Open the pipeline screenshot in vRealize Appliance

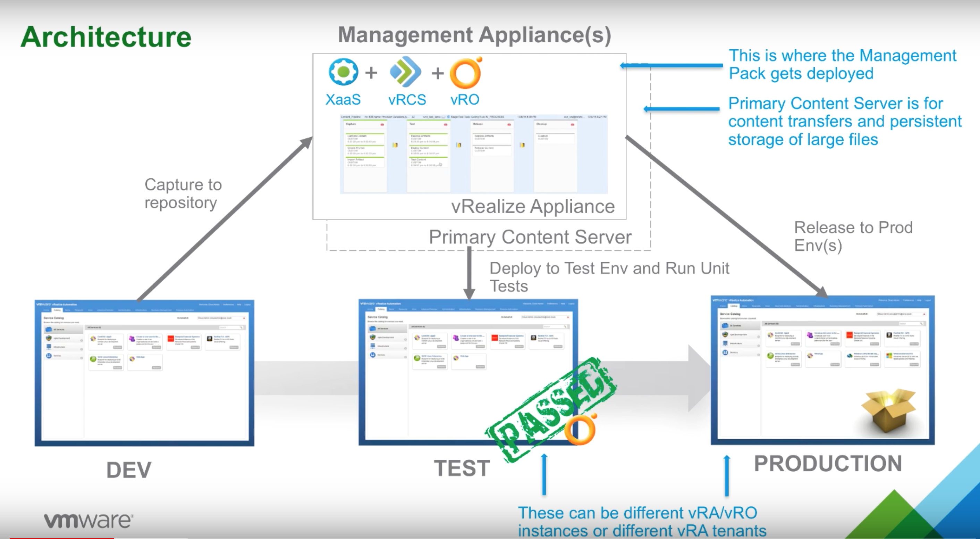pyautogui.click(x=474, y=154)
